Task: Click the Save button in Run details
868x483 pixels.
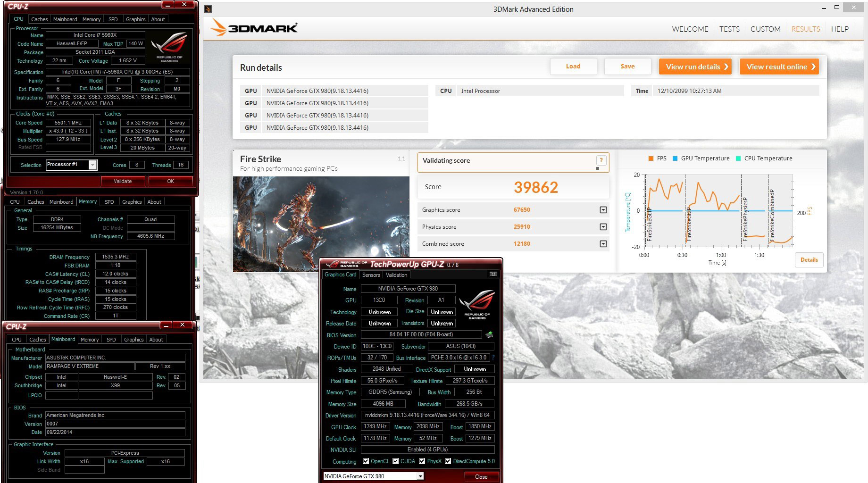Action: coord(627,67)
